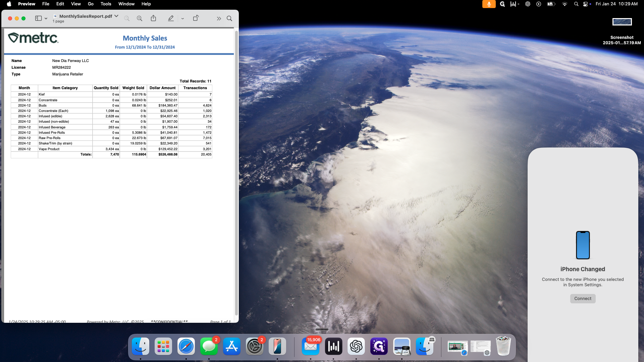The image size is (644, 362).
Task: Open App Store from the Dock
Action: pos(232,346)
